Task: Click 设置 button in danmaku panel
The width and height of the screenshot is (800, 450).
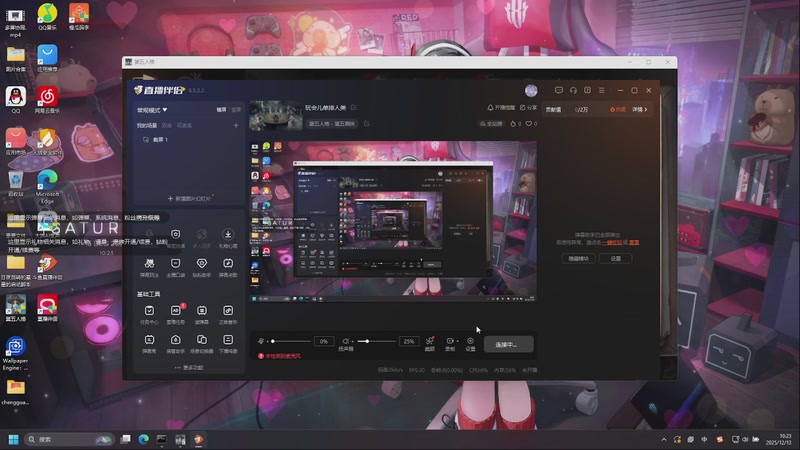Action: pos(616,259)
